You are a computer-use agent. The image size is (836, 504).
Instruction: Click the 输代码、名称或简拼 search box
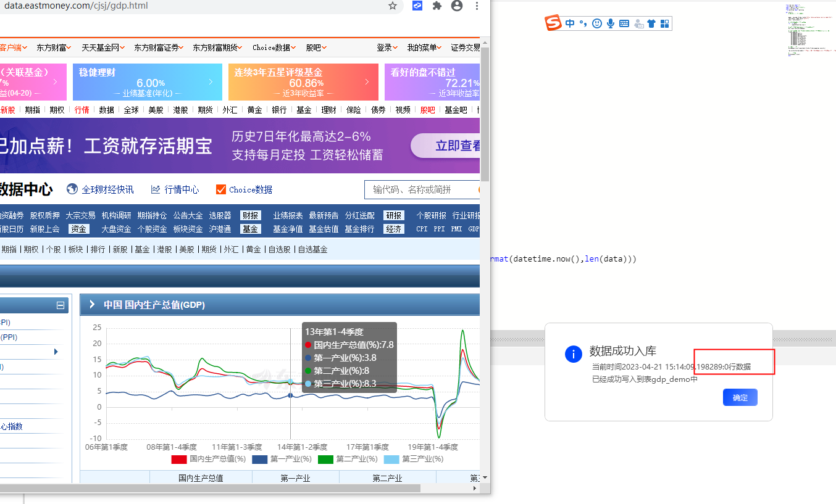coord(422,189)
